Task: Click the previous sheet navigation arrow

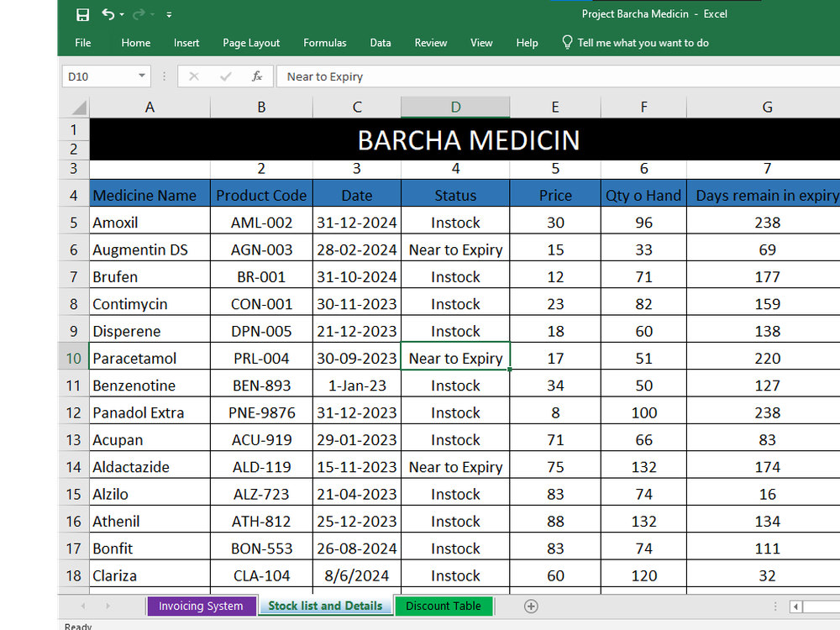Action: tap(83, 606)
